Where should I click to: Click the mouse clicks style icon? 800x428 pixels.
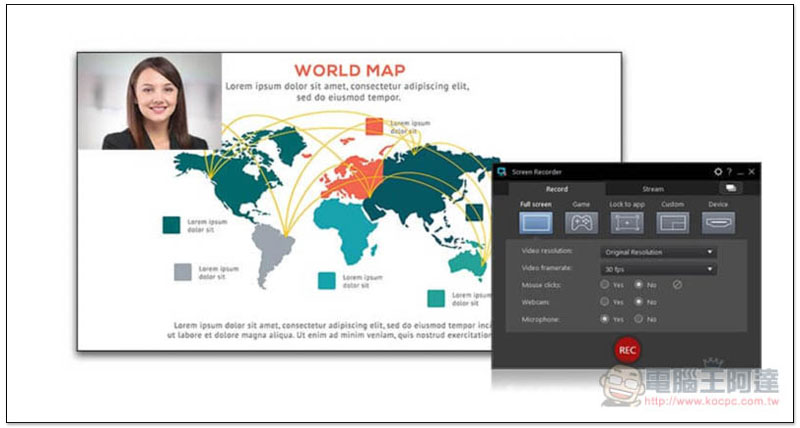[676, 285]
